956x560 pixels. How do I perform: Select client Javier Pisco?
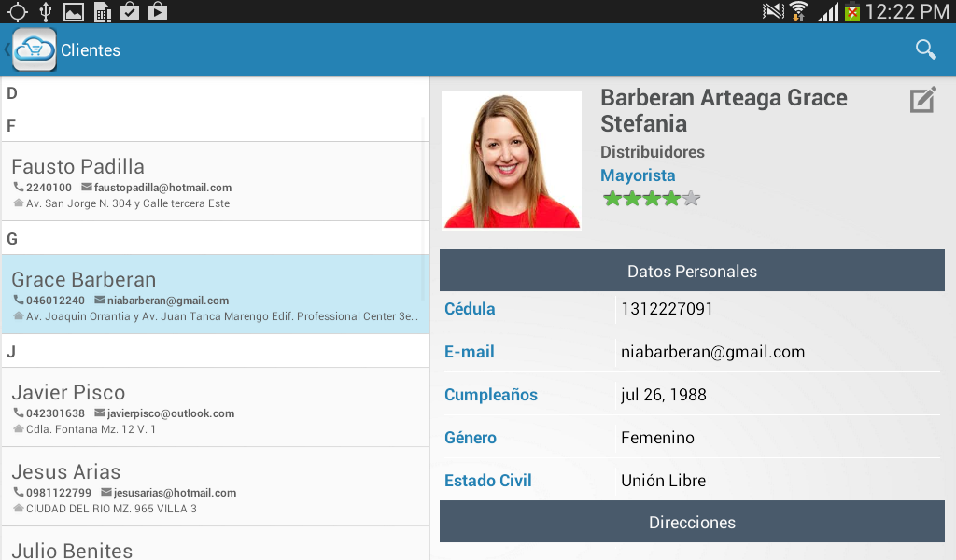216,407
